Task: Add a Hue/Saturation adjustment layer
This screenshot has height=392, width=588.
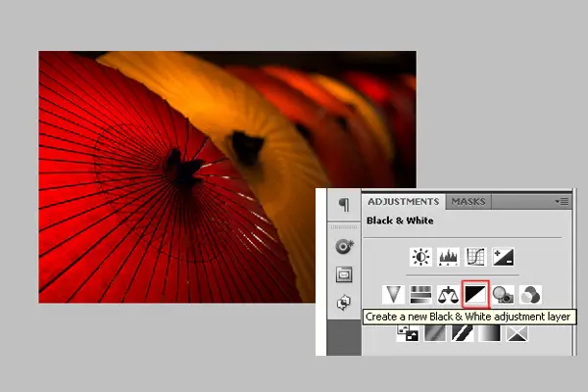Action: pos(420,294)
